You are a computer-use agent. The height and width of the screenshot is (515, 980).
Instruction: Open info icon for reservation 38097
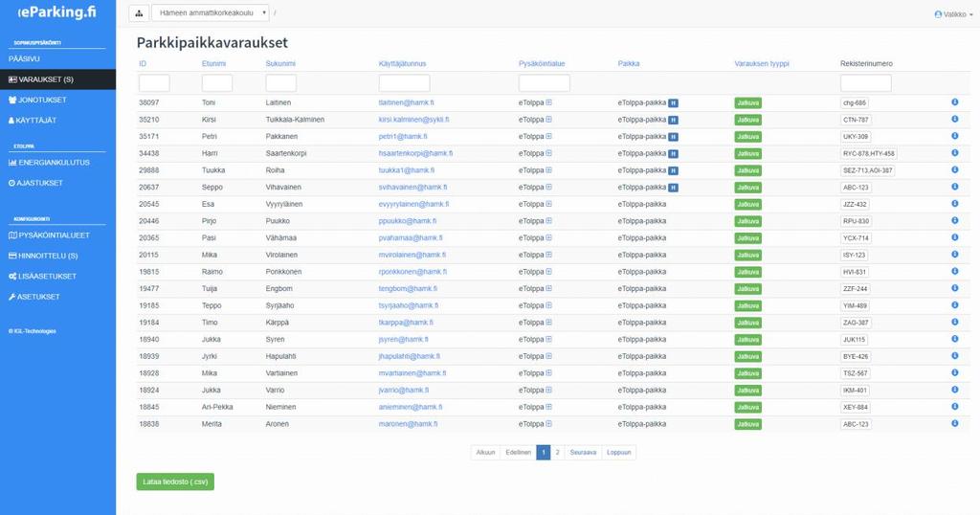coord(955,101)
